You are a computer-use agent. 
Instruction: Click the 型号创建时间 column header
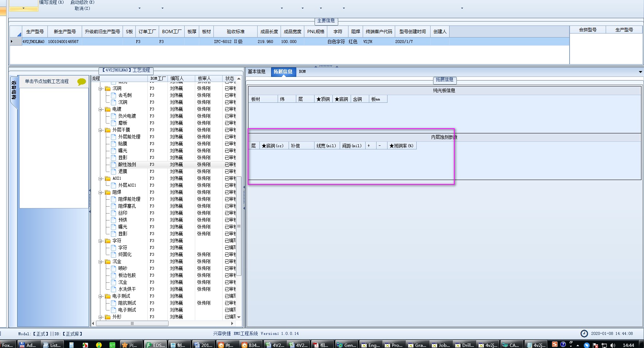(x=412, y=32)
